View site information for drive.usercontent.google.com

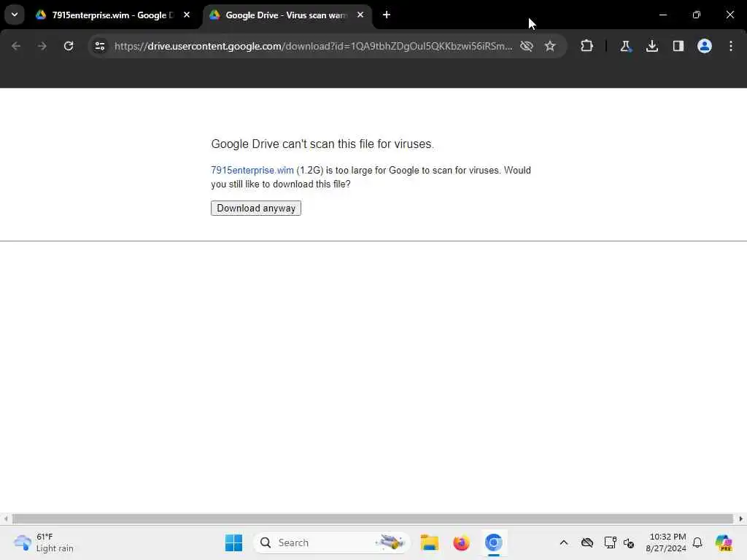(x=99, y=46)
